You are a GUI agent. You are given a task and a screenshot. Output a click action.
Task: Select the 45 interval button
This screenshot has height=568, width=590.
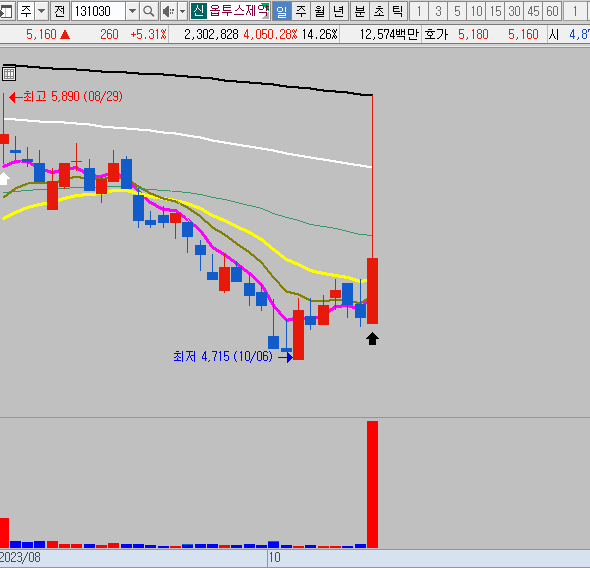(533, 11)
